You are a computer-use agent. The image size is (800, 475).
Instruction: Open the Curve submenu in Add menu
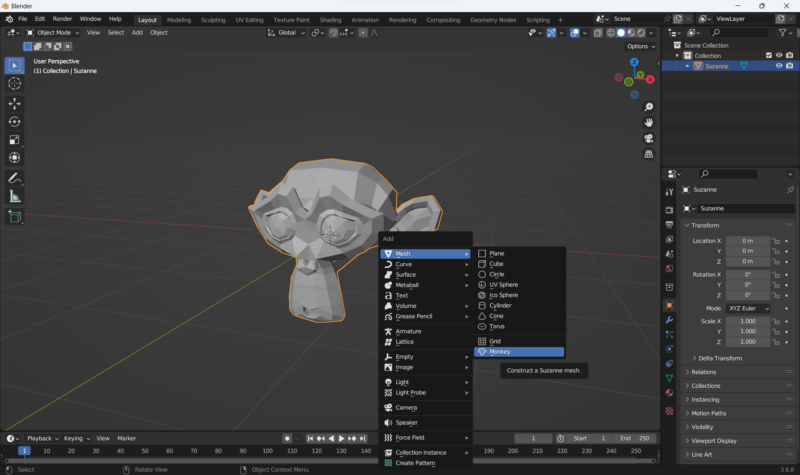point(426,264)
